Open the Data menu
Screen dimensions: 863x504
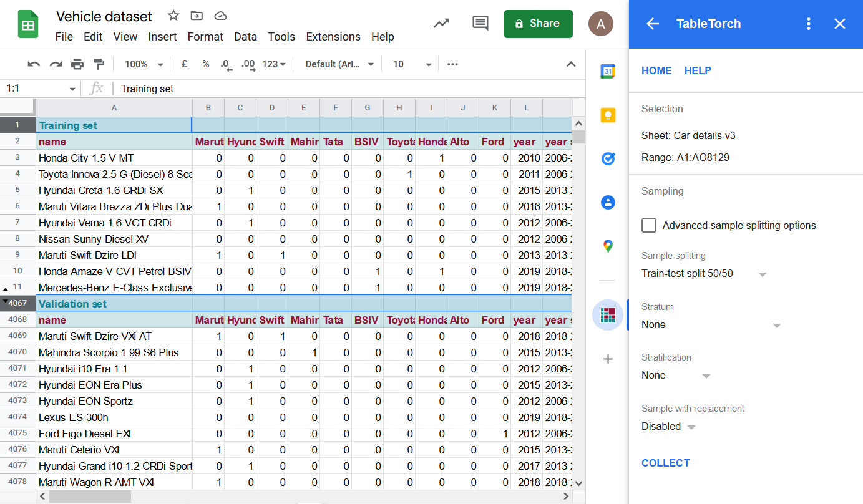[x=245, y=37]
